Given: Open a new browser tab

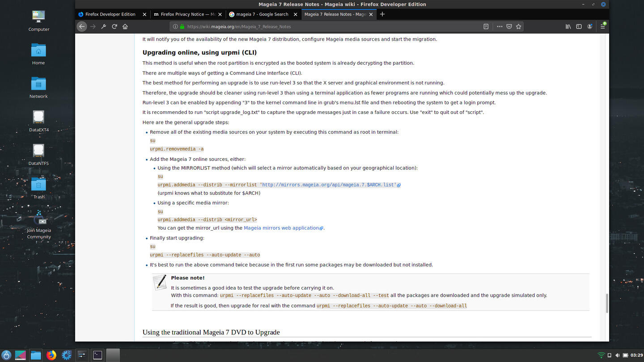Looking at the screenshot, I should pos(382,14).
